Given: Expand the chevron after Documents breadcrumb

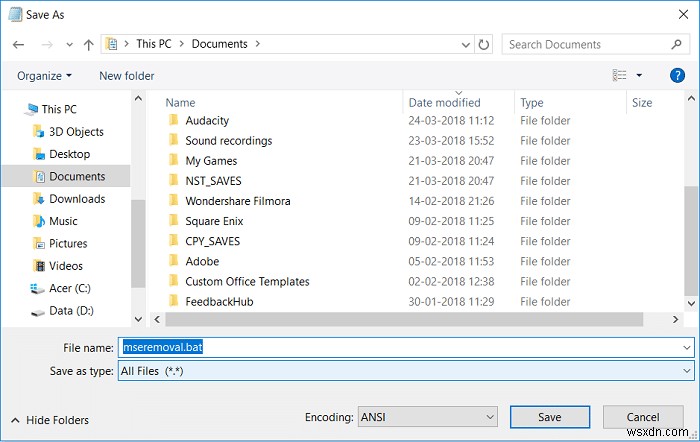Looking at the screenshot, I should (x=258, y=44).
